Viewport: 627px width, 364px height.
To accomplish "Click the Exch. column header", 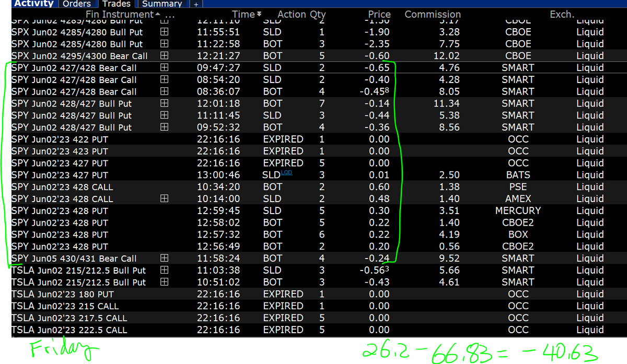I will [x=562, y=15].
